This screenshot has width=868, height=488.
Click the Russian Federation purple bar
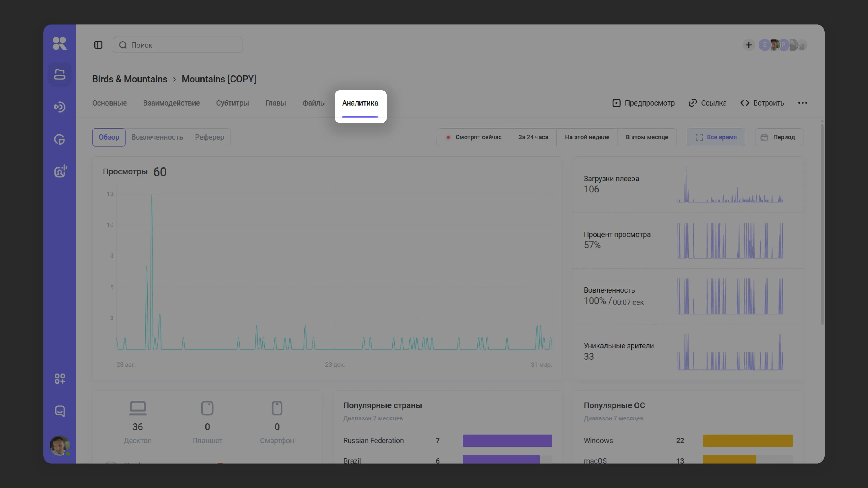[x=507, y=441]
